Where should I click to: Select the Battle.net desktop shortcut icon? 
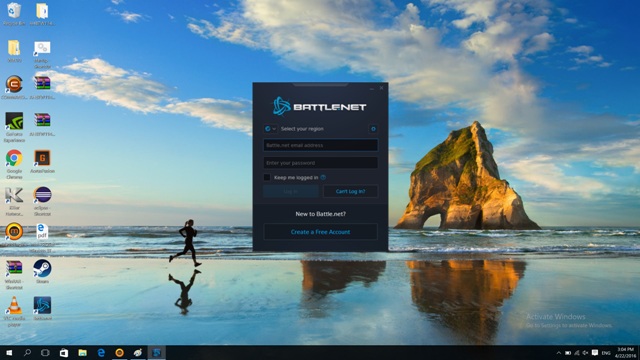tap(42, 309)
